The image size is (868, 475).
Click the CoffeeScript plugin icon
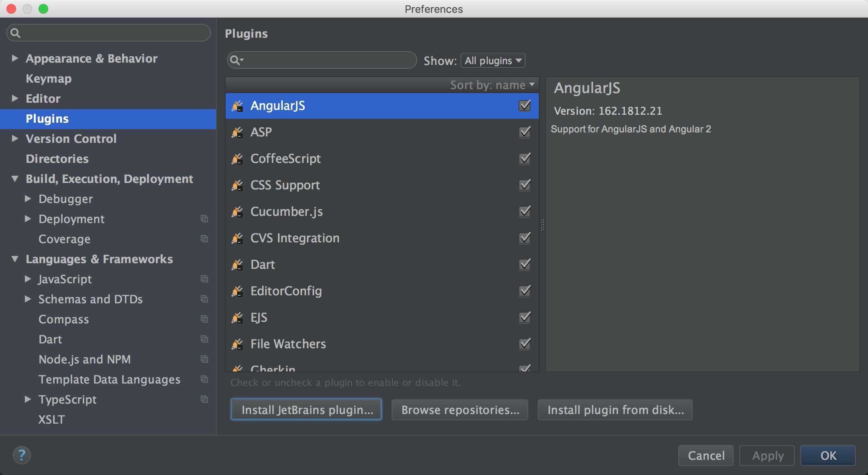point(237,158)
